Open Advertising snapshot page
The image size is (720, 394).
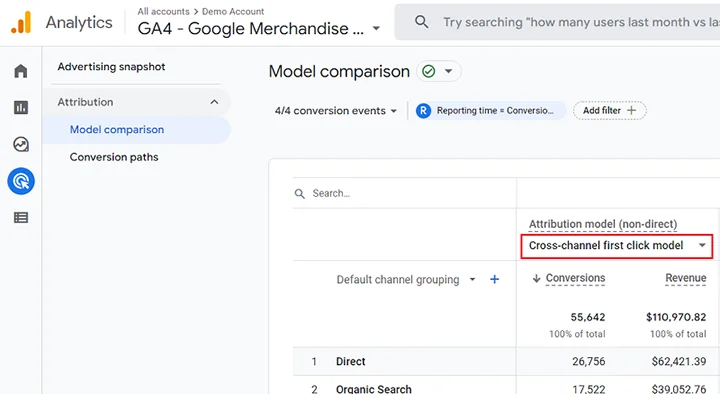tap(111, 67)
